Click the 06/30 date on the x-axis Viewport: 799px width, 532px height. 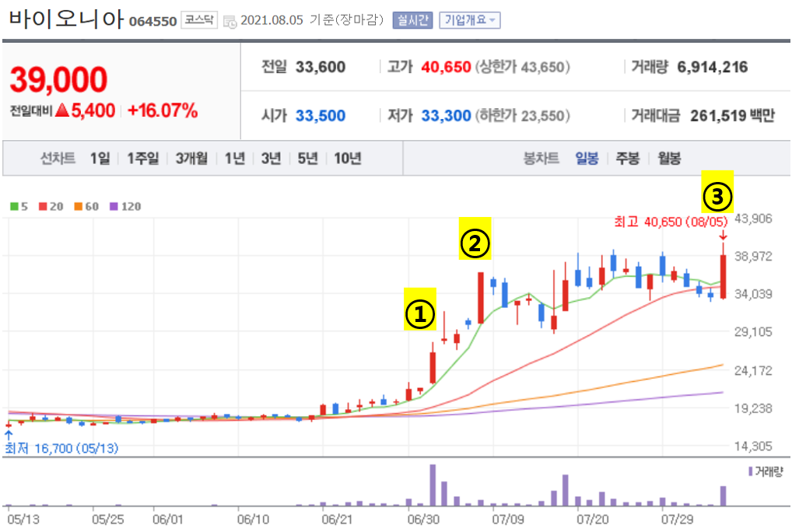point(423,520)
